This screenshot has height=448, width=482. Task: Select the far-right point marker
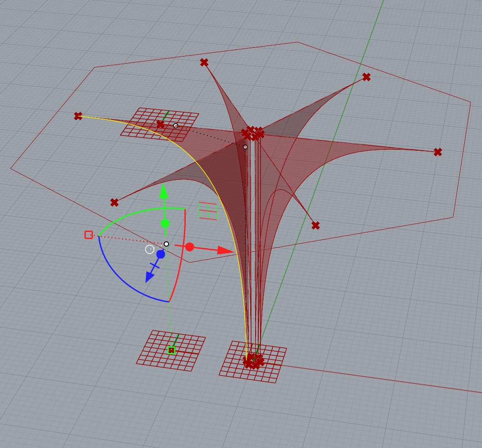tap(438, 152)
